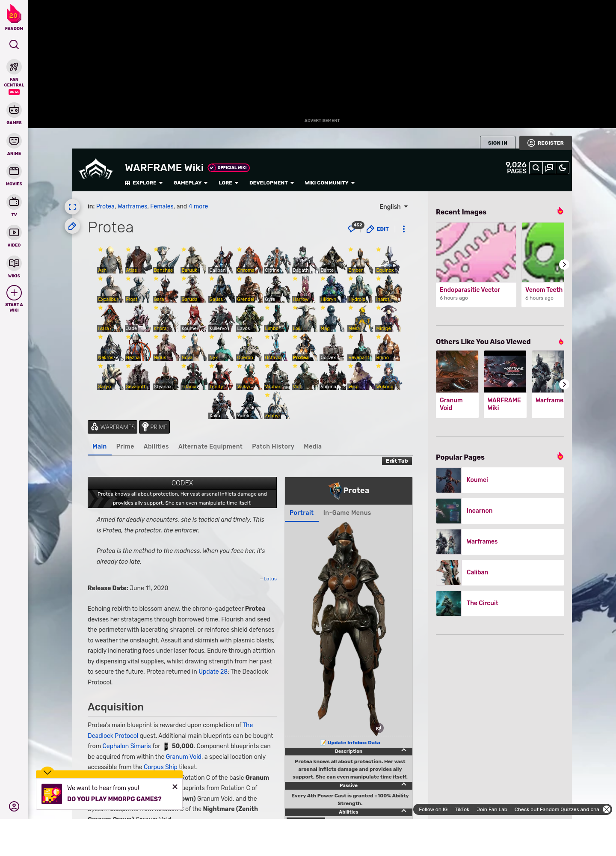Click the floating pencil edit icon
The width and height of the screenshot is (616, 856).
click(x=72, y=226)
